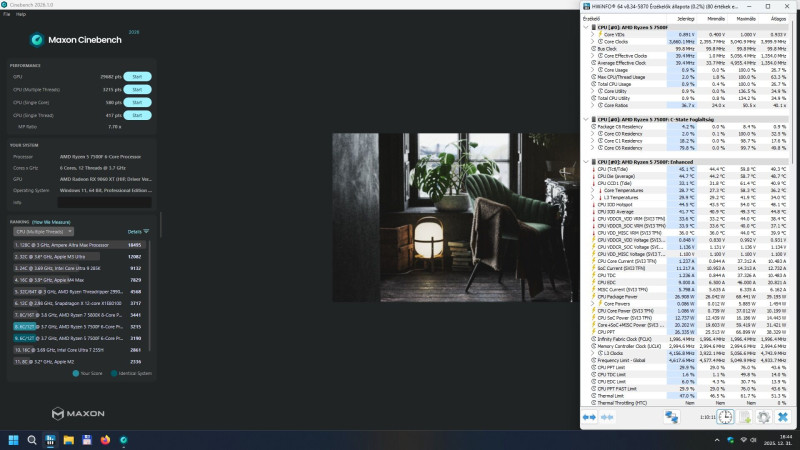Select the CPU (Tctl/Tdie) temperature row
This screenshot has width=800, height=450.
689,169
